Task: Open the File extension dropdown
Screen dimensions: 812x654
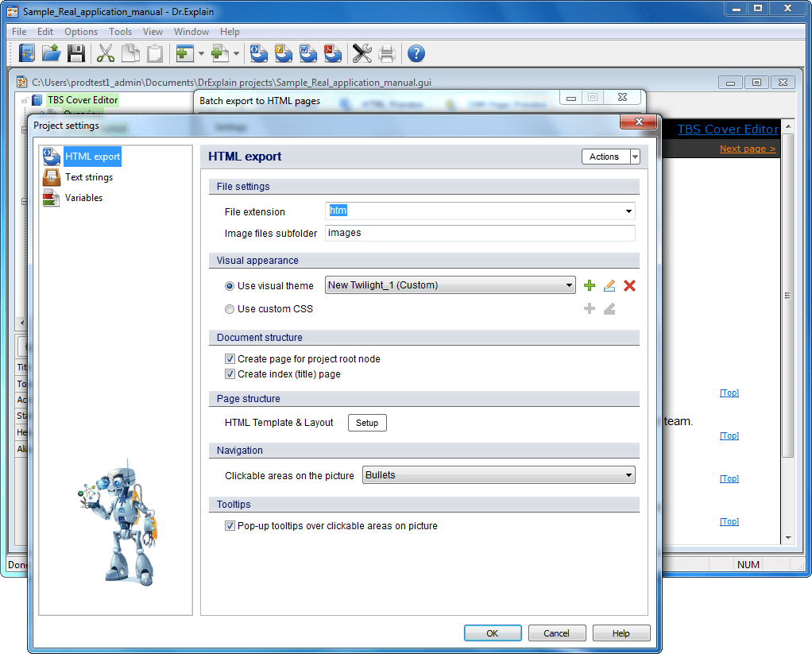Action: pos(628,211)
